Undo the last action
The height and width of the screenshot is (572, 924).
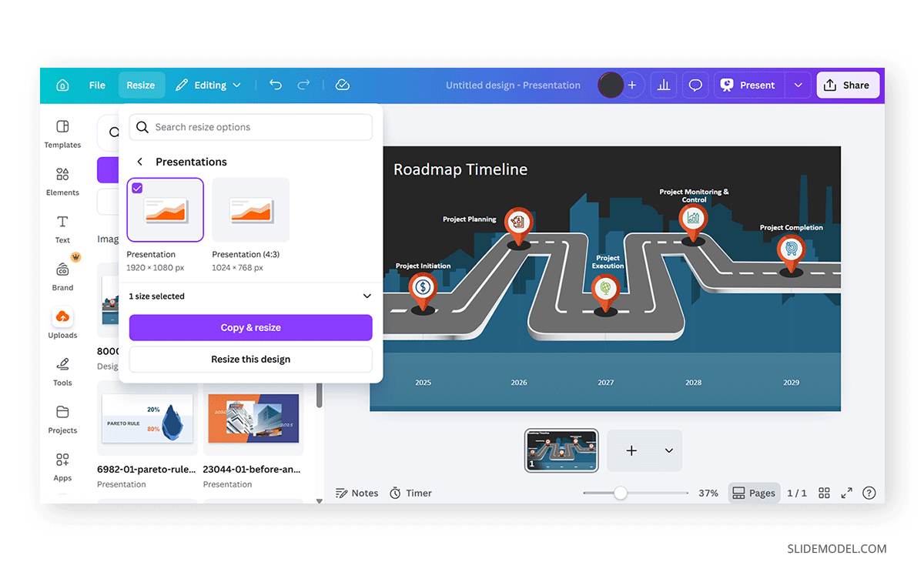coord(276,85)
